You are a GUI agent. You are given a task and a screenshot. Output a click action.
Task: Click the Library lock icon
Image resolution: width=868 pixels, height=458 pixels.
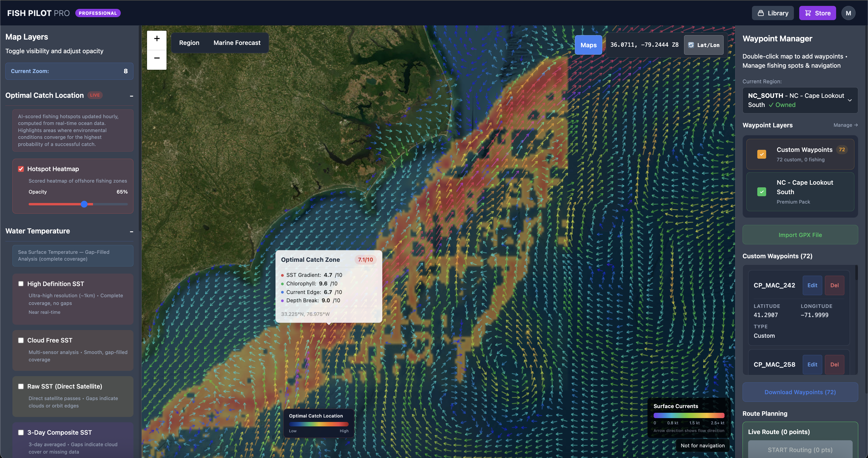coord(761,13)
